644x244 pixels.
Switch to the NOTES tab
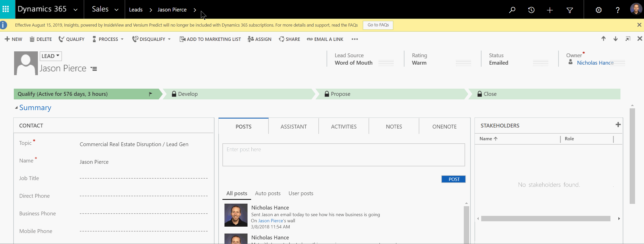tap(394, 126)
